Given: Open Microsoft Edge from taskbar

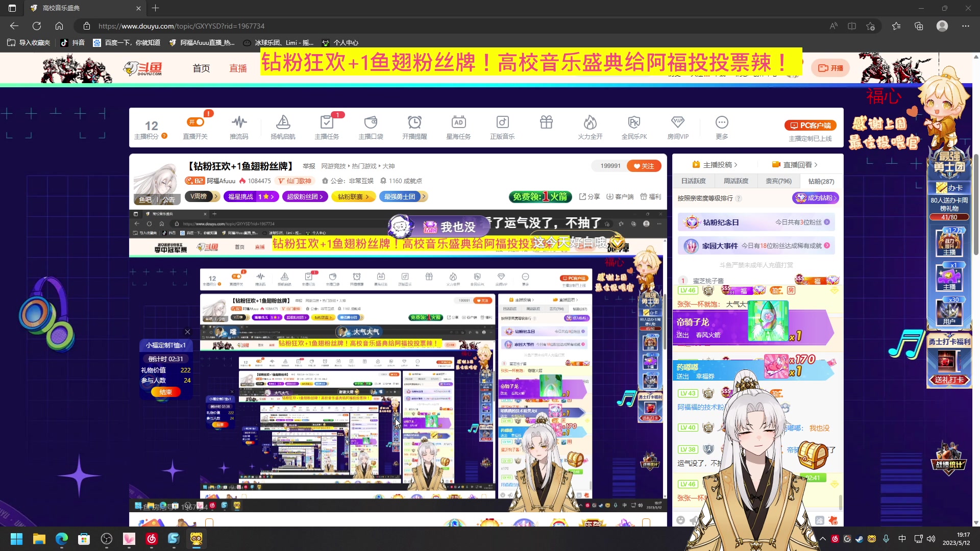Looking at the screenshot, I should [62, 539].
